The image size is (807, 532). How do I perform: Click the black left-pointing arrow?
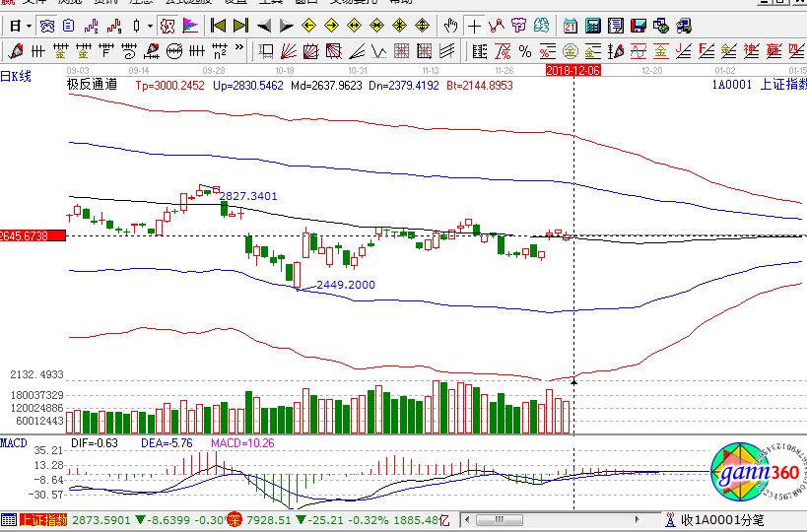(264, 26)
